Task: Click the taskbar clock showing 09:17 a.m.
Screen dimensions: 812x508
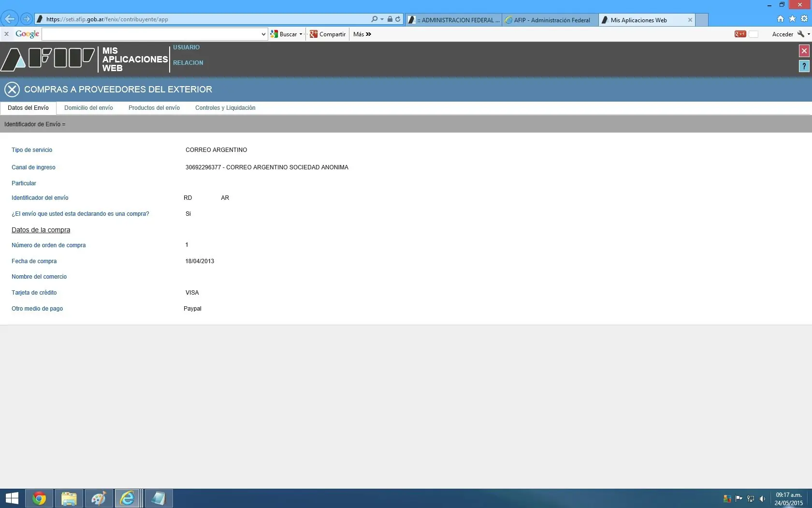Action: click(x=789, y=499)
